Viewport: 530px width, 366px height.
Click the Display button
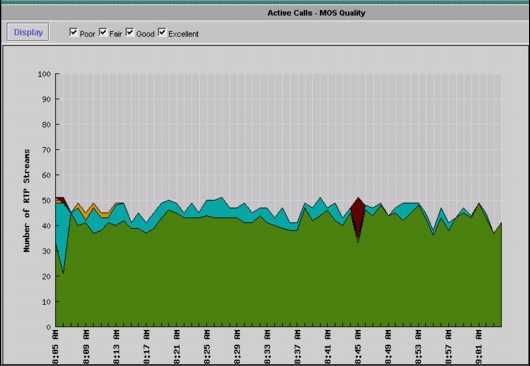pyautogui.click(x=28, y=32)
